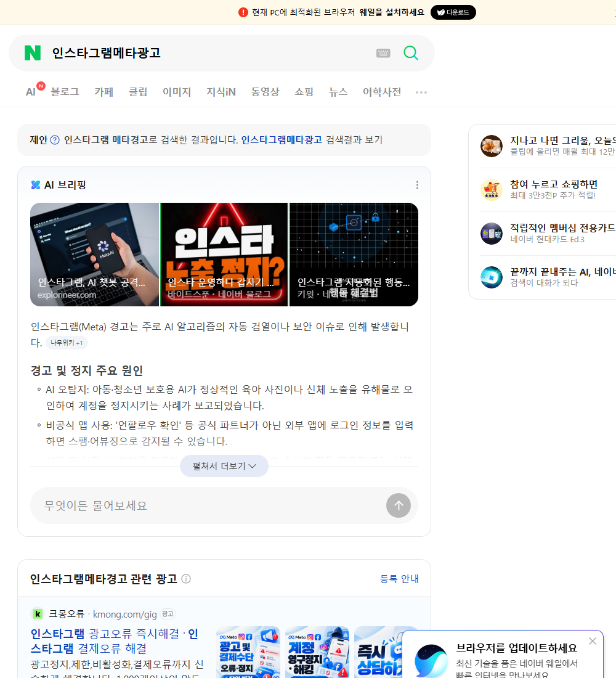The width and height of the screenshot is (616, 678).
Task: Open the AI tab
Action: pos(31,92)
